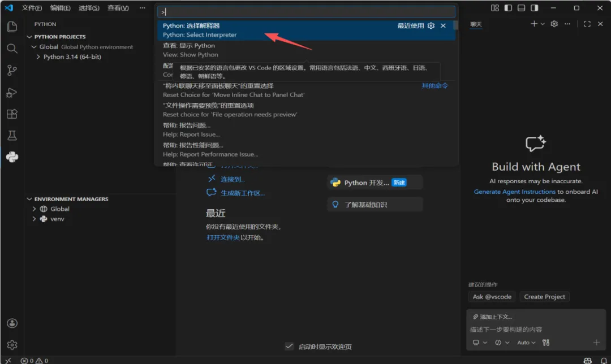Image resolution: width=611 pixels, height=364 pixels.
Task: Open the 编辑(E) menu
Action: click(61, 8)
